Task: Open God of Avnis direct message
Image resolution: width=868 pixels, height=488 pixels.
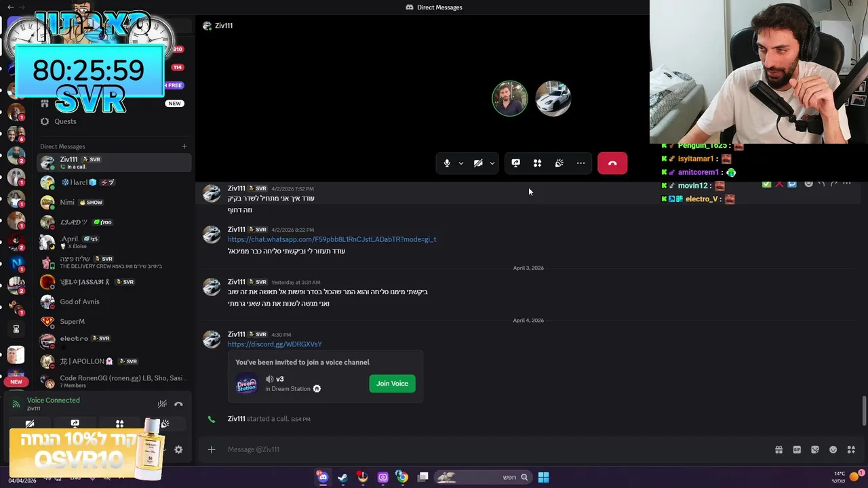Action: pos(114,302)
